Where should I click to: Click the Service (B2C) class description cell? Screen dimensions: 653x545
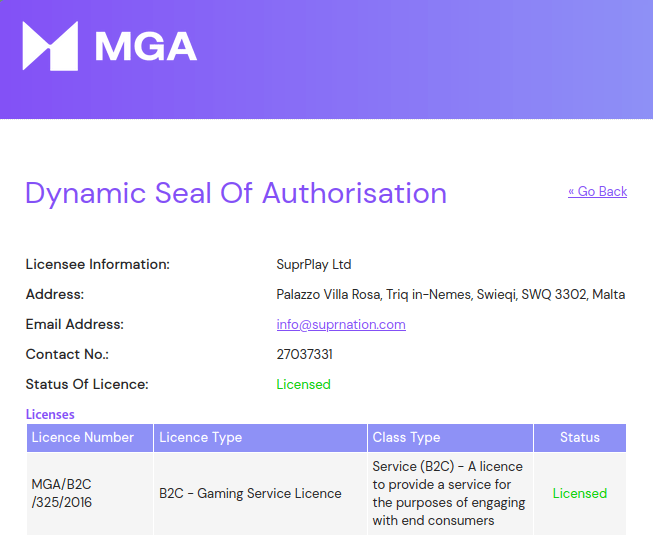click(447, 493)
